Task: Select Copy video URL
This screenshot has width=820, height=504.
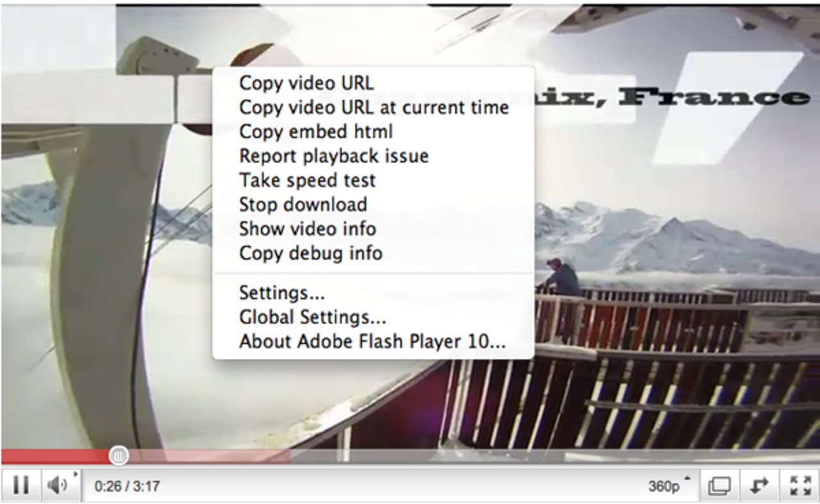Action: tap(306, 83)
